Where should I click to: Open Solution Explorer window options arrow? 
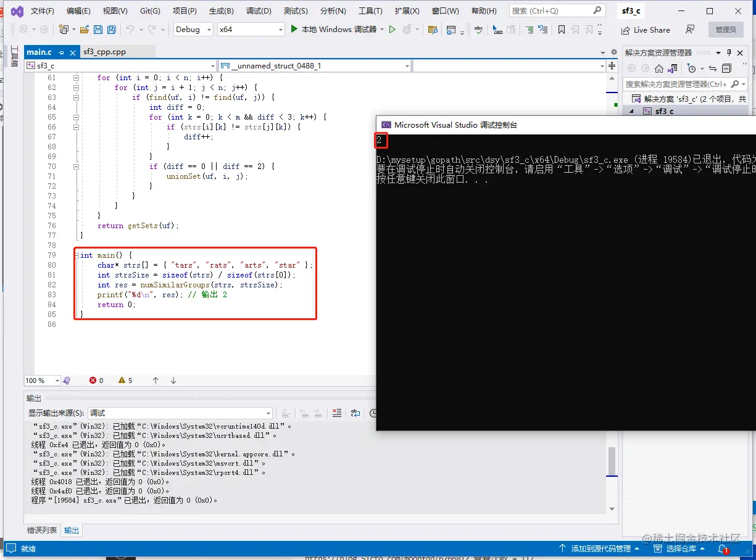tap(718, 53)
